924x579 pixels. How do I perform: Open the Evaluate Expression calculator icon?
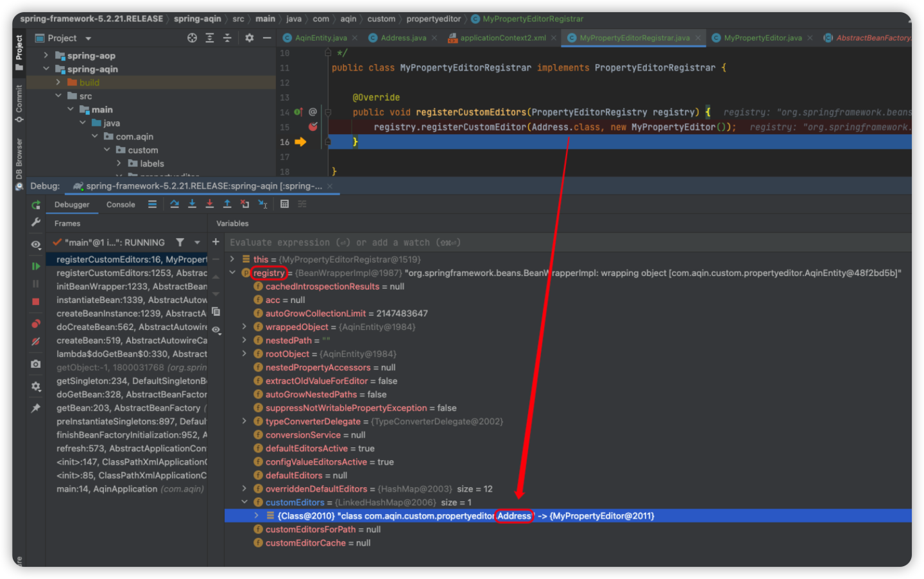tap(285, 204)
